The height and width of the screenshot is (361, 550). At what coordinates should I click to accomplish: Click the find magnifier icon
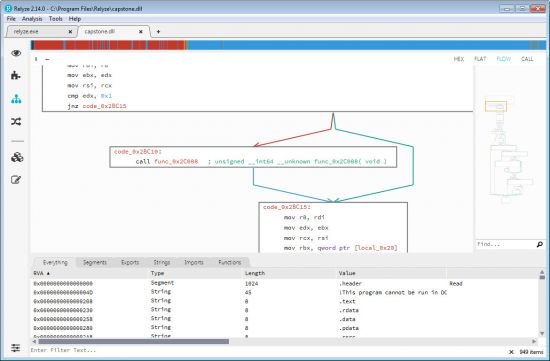coord(539,244)
